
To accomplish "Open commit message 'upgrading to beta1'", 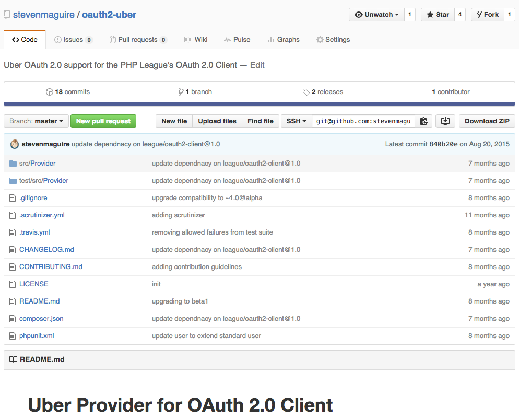I will click(180, 301).
